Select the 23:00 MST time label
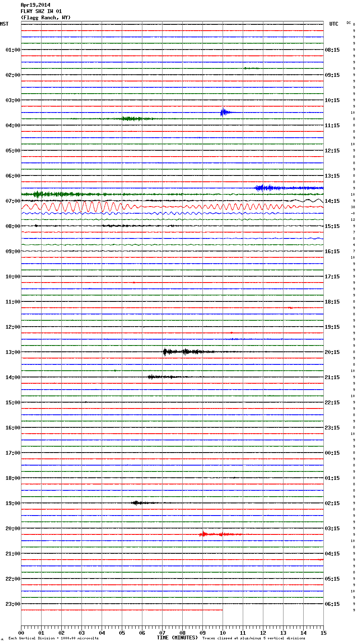The height and width of the screenshot is (644, 357). (x=13, y=604)
